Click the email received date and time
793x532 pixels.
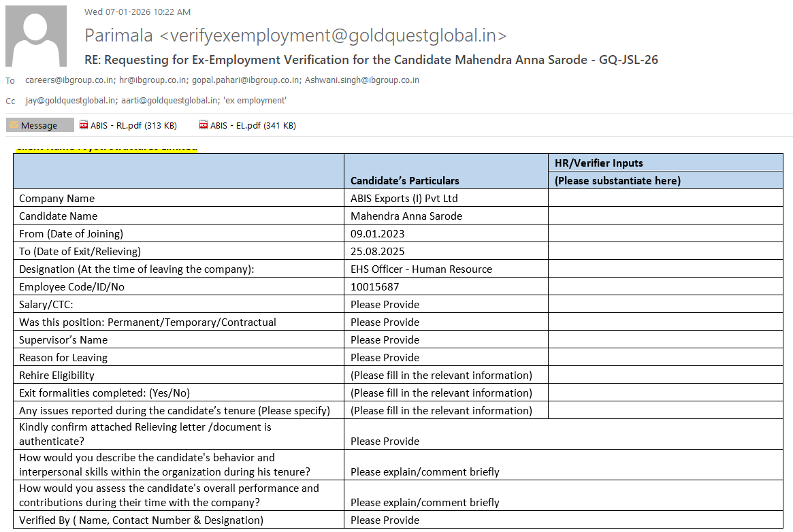tap(137, 12)
